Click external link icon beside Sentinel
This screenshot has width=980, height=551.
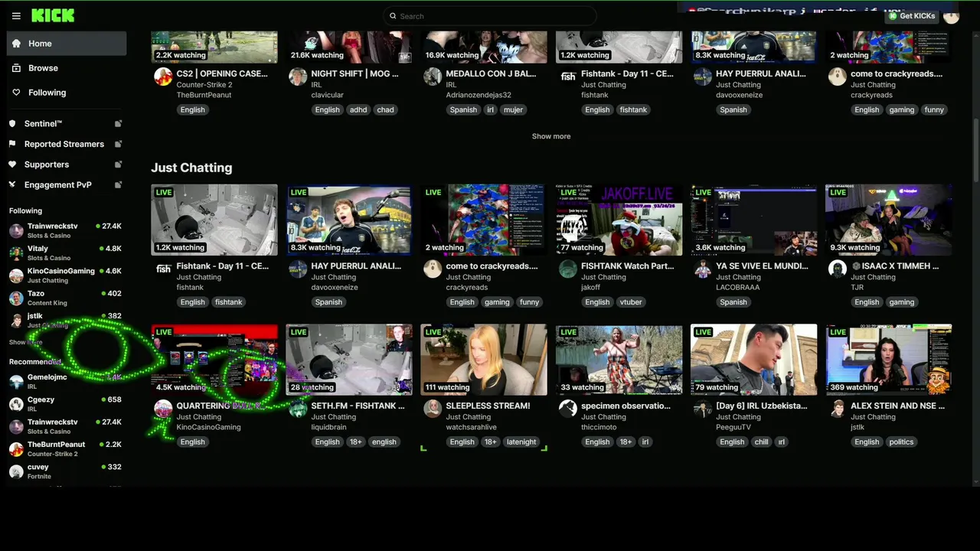pyautogui.click(x=118, y=123)
